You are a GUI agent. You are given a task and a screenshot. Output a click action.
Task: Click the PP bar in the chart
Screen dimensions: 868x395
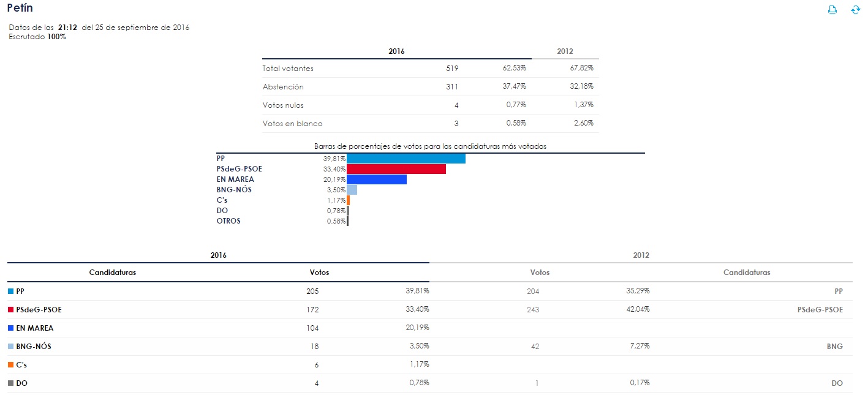click(x=406, y=159)
